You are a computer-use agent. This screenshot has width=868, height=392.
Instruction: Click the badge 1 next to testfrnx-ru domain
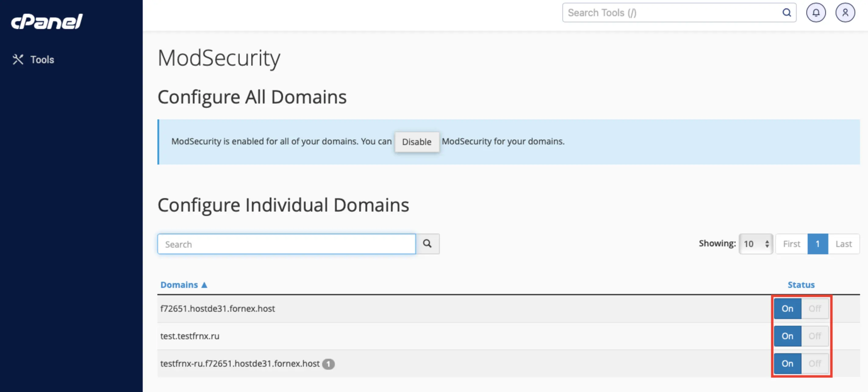[x=328, y=364]
